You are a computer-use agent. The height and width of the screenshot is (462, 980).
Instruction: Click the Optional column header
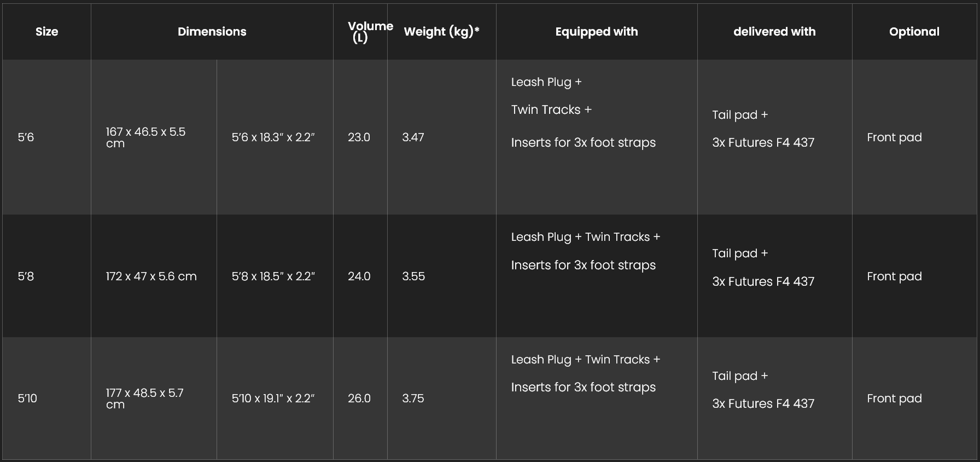[914, 32]
